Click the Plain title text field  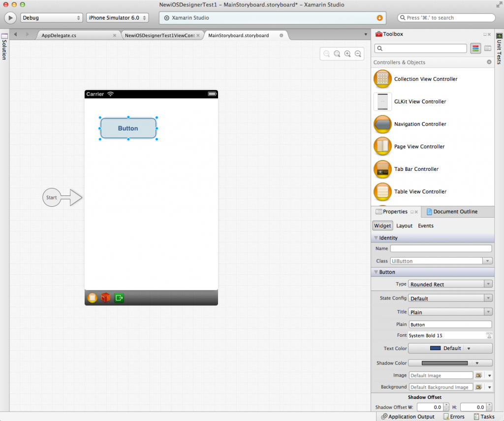(x=450, y=324)
